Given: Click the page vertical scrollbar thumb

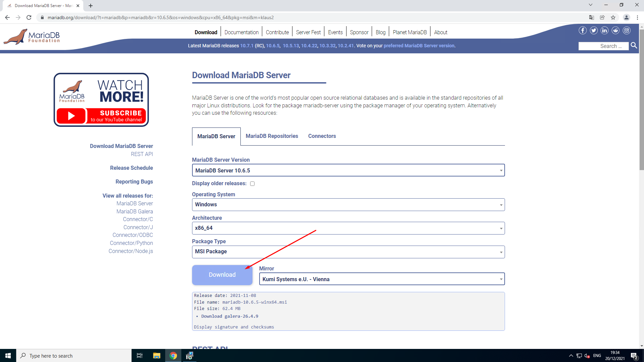Looking at the screenshot, I should coord(641,100).
